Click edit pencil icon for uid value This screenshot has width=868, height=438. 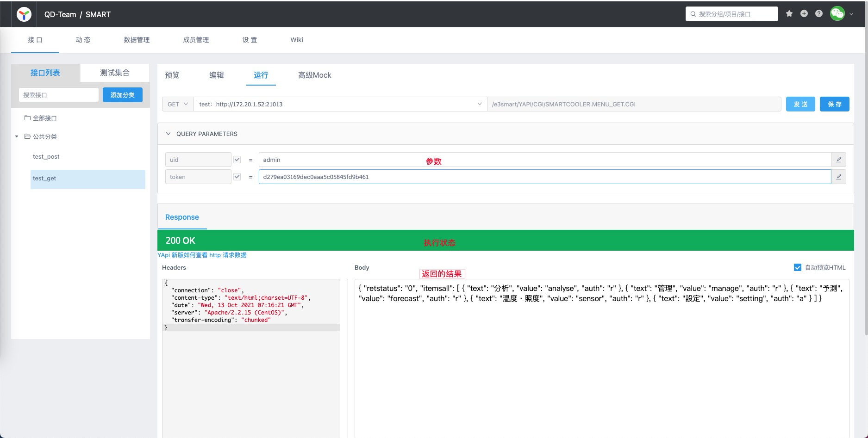(x=838, y=160)
